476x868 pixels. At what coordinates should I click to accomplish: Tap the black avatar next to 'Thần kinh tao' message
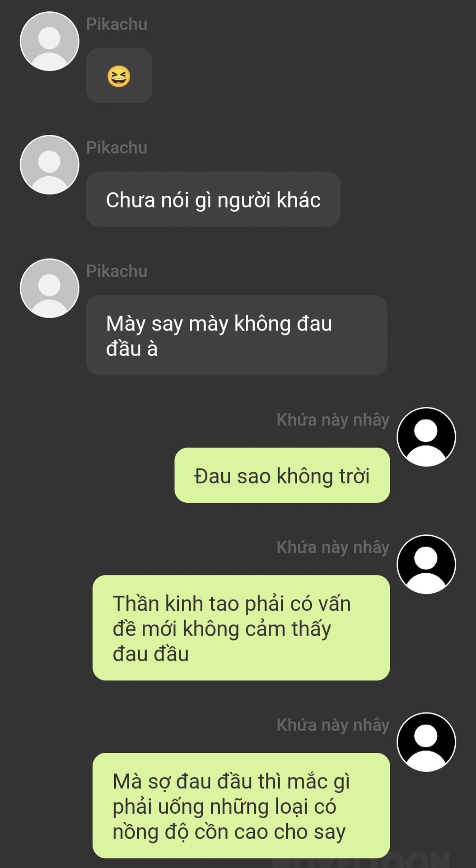pyautogui.click(x=426, y=564)
